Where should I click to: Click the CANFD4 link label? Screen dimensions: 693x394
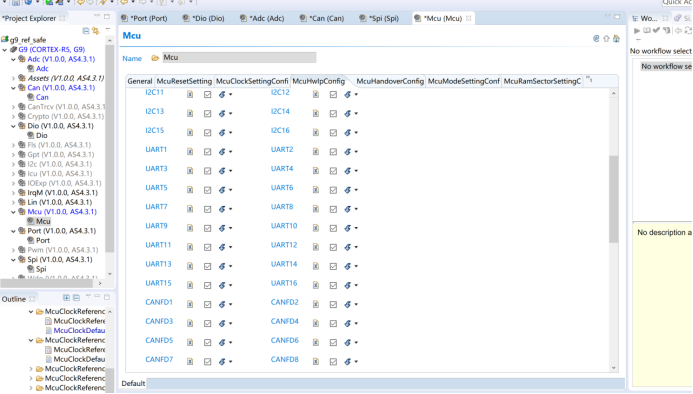[285, 321]
